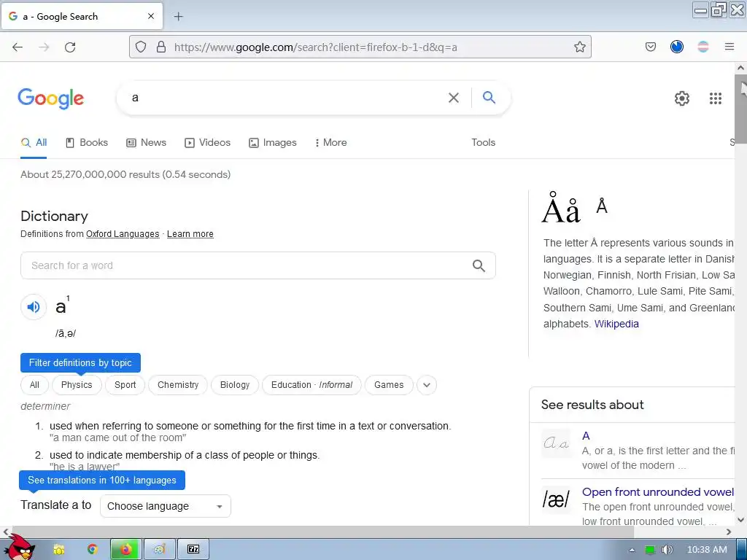Show hidden system tray icons

[x=632, y=550]
